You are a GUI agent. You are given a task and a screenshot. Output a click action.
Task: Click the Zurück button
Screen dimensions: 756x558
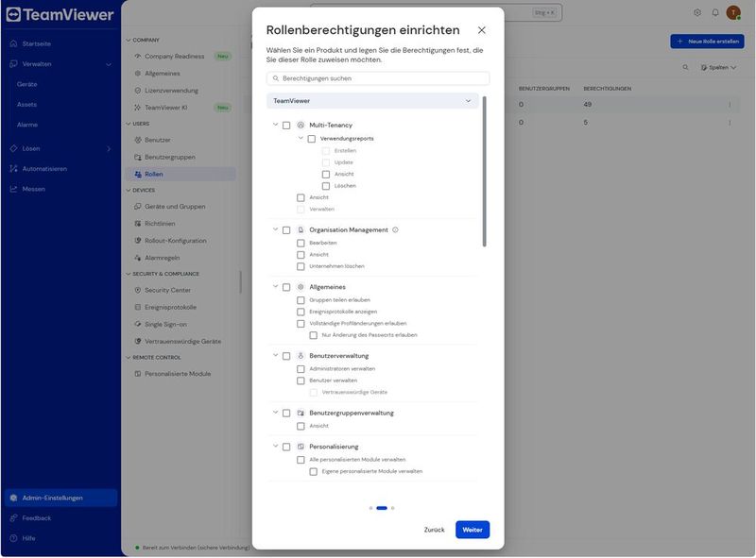pyautogui.click(x=434, y=530)
